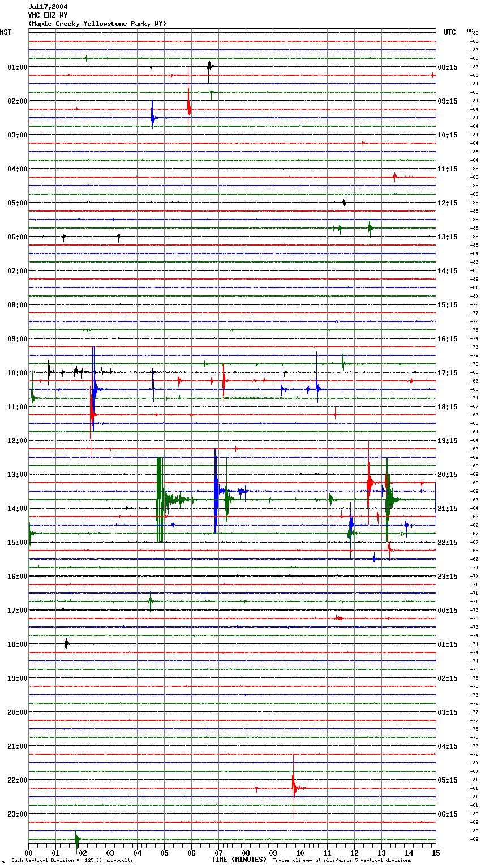Screen dimensions: 481x868
Task: Select the 125.00 microvolts vertical division note
Action: tap(72, 860)
